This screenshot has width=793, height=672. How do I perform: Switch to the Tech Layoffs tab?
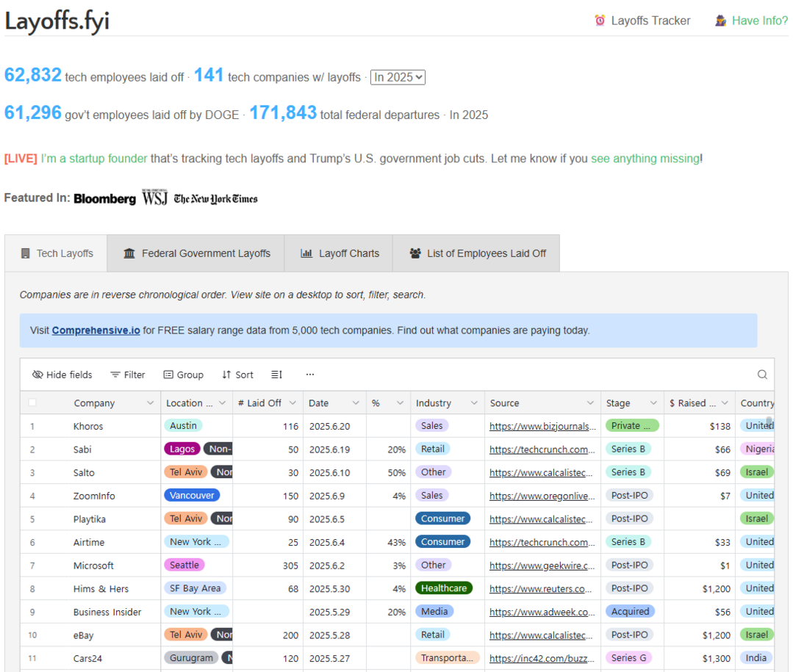(56, 253)
